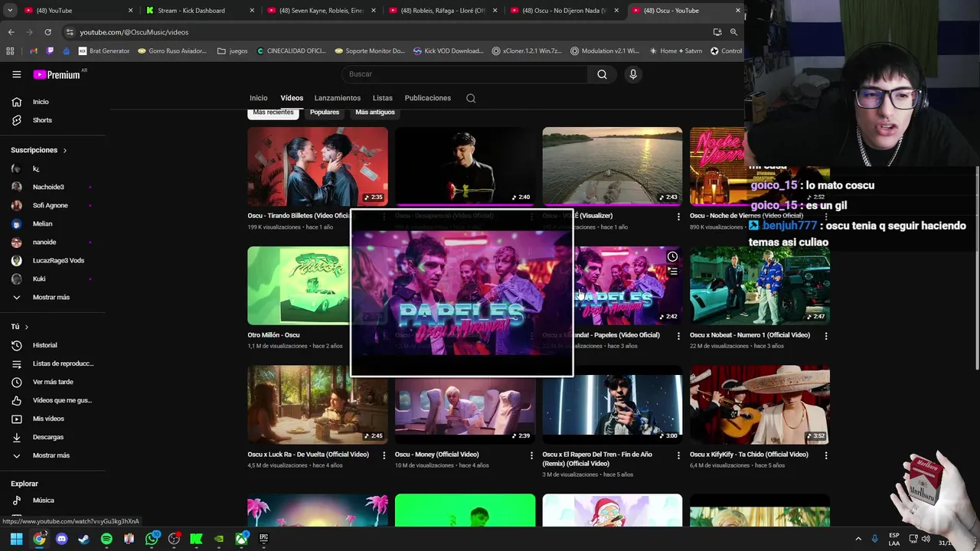Open the Gmail bookmark icon

coord(33,51)
